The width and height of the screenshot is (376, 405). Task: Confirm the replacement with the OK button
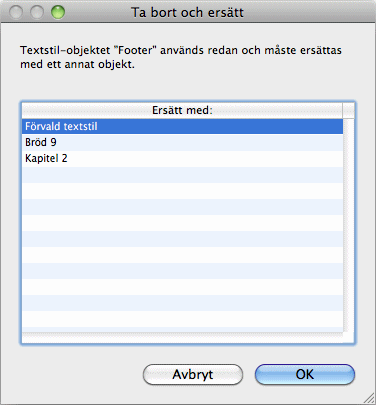[305, 374]
